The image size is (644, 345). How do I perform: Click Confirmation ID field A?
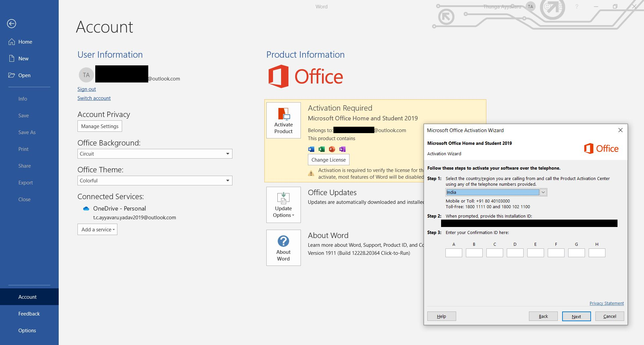click(x=453, y=253)
